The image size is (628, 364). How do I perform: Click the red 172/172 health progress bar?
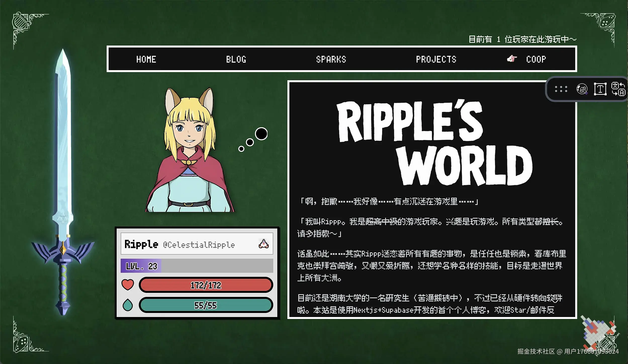(206, 285)
